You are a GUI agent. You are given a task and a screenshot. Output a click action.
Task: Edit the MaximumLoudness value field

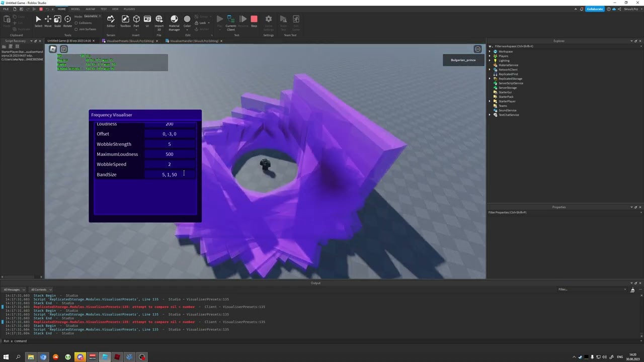(x=170, y=154)
